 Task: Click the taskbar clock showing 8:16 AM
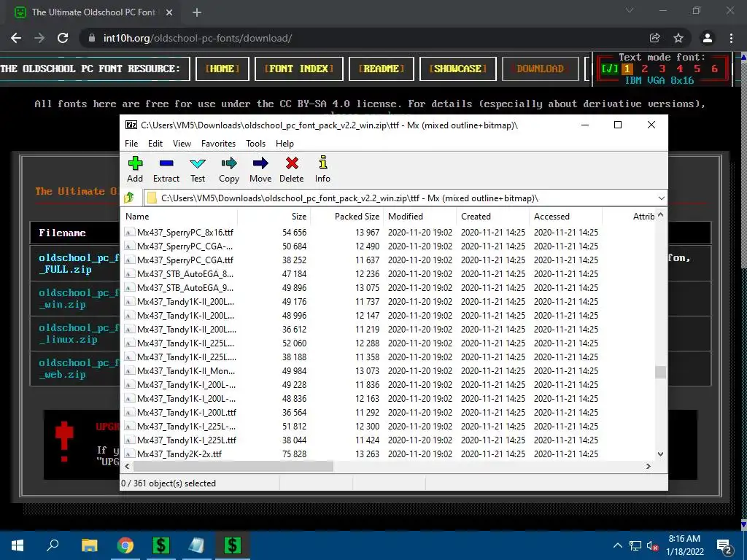pos(684,545)
